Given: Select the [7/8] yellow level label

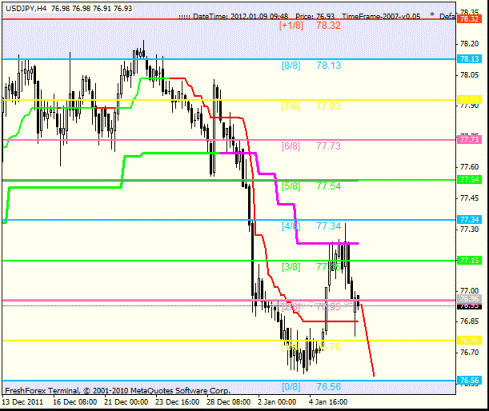Looking at the screenshot, I should tap(291, 106).
